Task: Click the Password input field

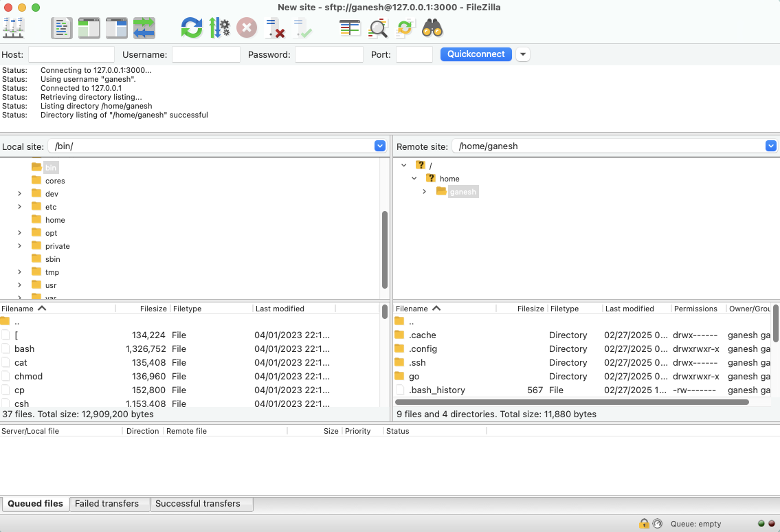Action: coord(328,54)
